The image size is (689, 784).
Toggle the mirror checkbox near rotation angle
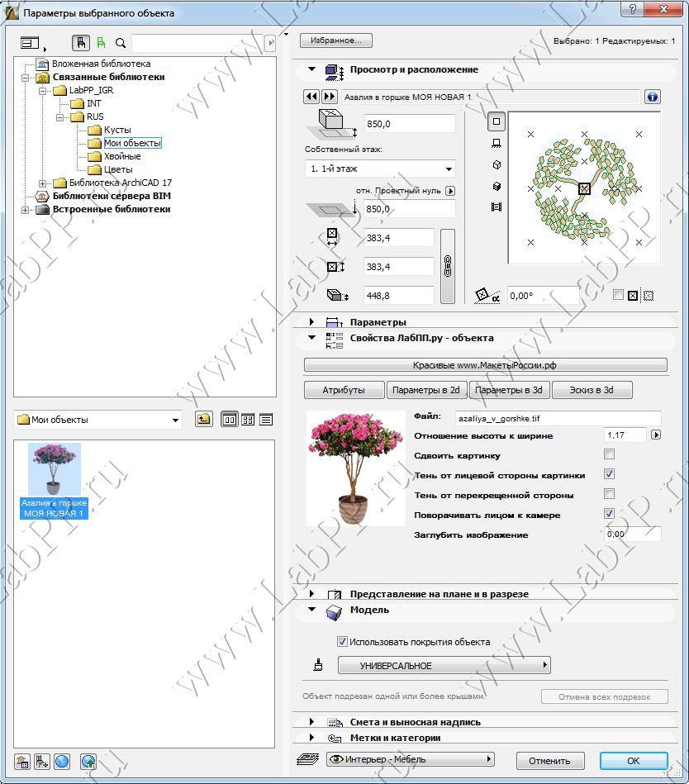(618, 295)
